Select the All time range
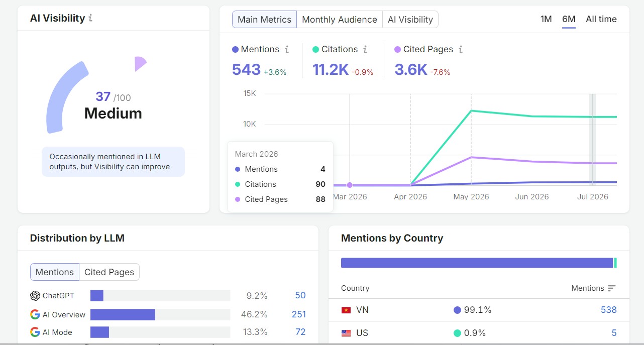The width and height of the screenshot is (644, 345). [x=601, y=19]
